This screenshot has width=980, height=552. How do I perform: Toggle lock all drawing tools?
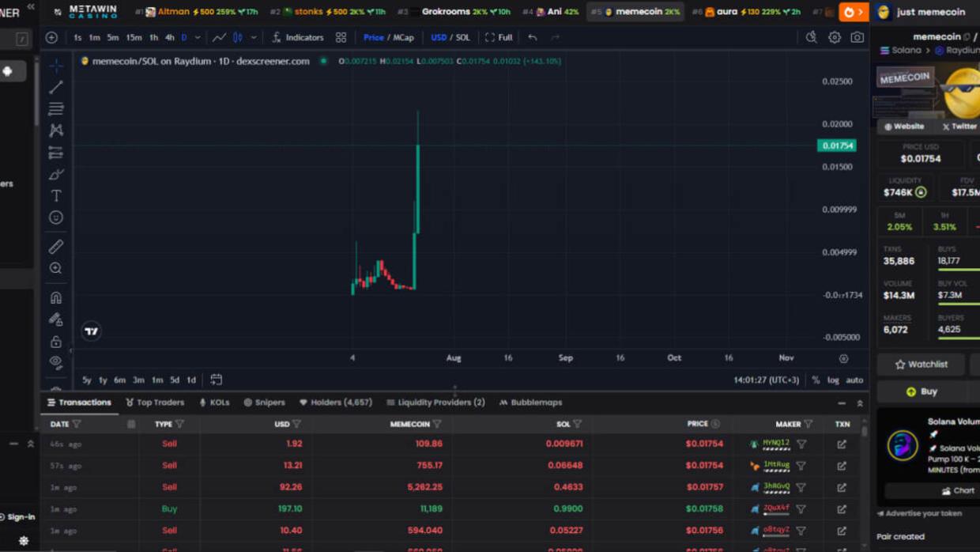55,342
